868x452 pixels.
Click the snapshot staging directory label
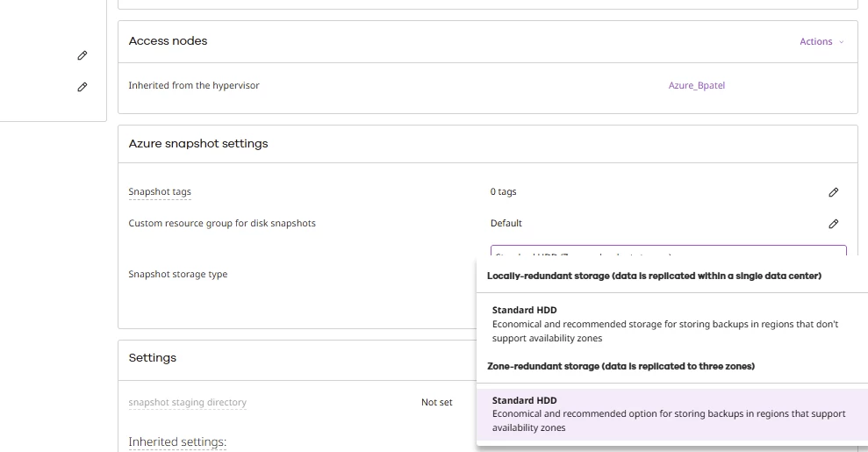(187, 403)
